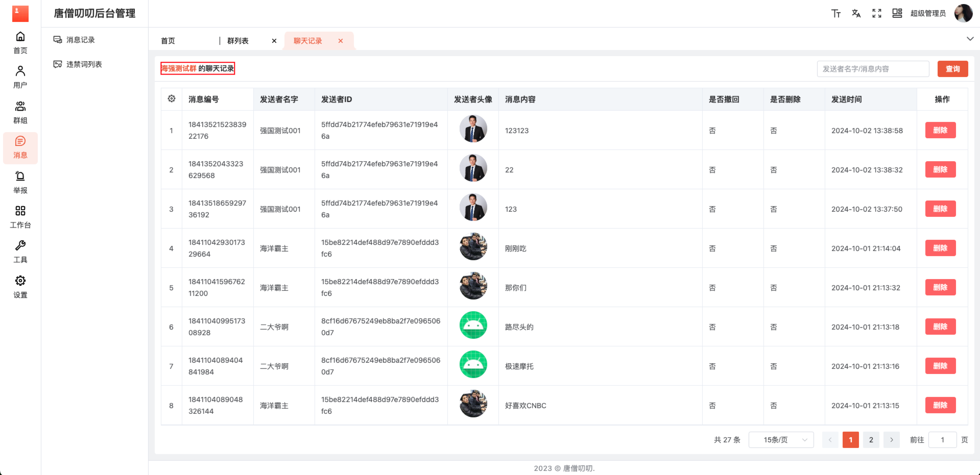
Task: Open table column settings gear icon
Action: click(x=172, y=98)
